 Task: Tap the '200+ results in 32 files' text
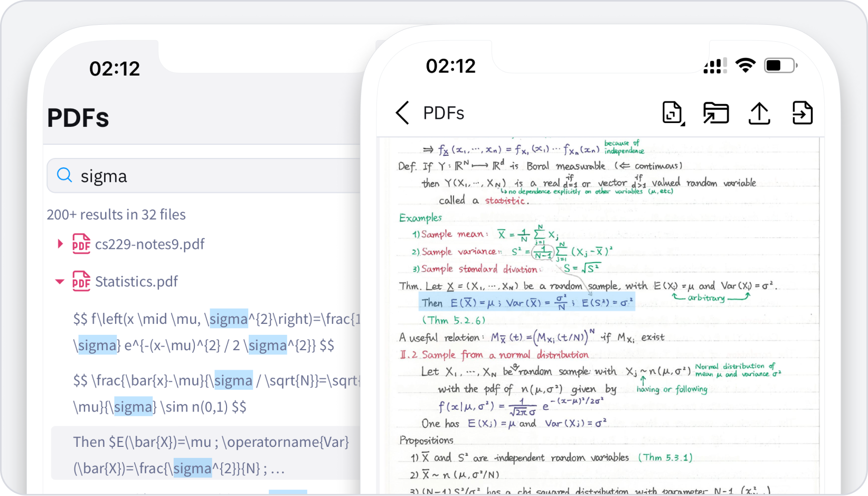click(116, 214)
